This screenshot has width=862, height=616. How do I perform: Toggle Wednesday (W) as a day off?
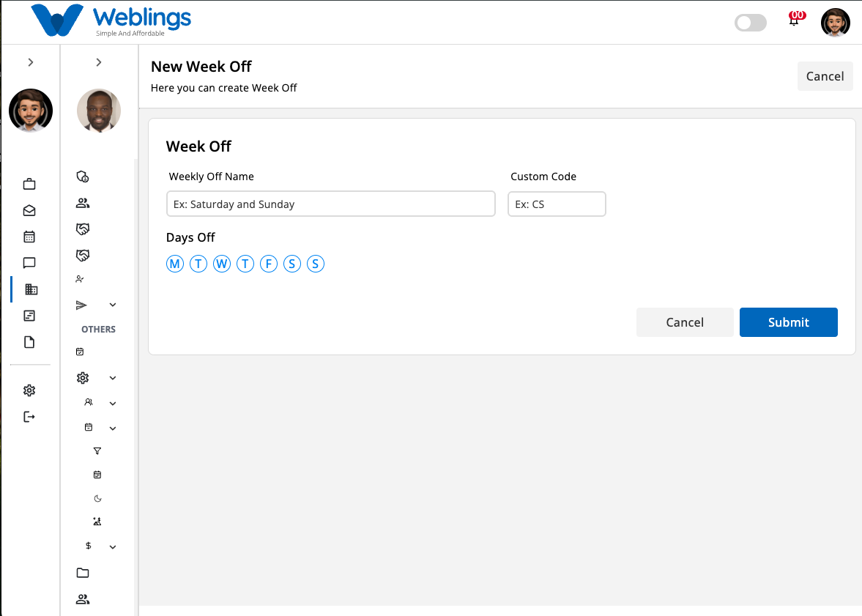(222, 264)
